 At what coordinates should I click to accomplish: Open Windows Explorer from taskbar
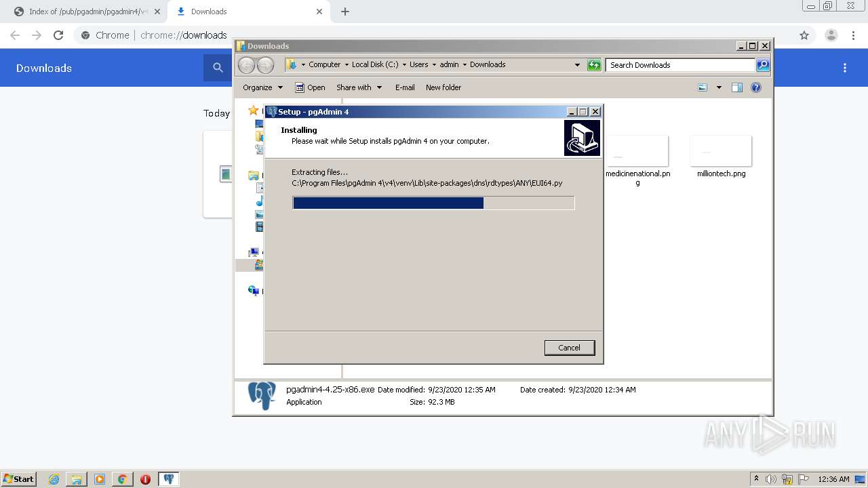point(77,479)
